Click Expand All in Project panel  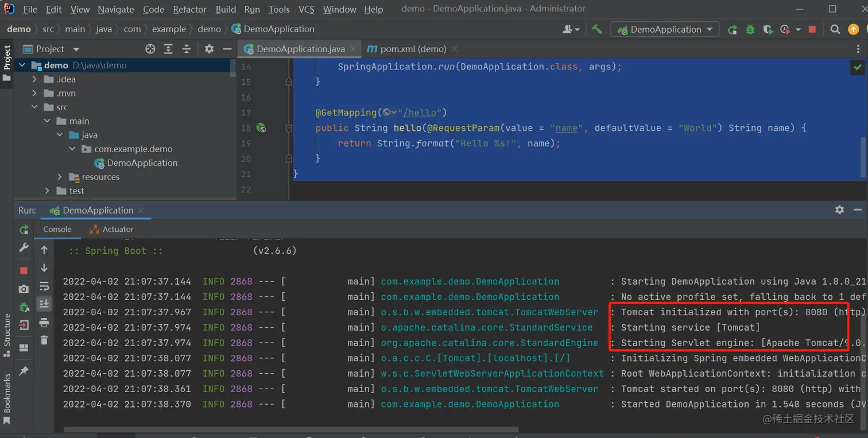168,49
